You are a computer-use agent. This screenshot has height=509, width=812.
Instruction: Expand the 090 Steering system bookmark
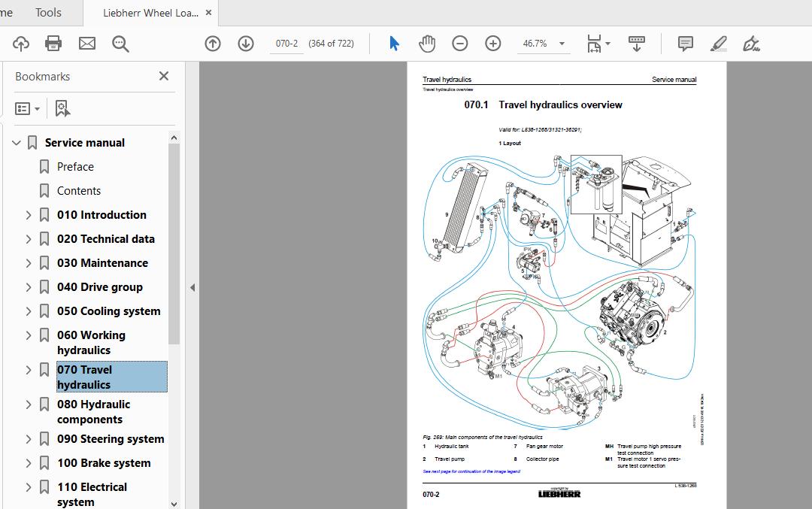[x=29, y=439]
